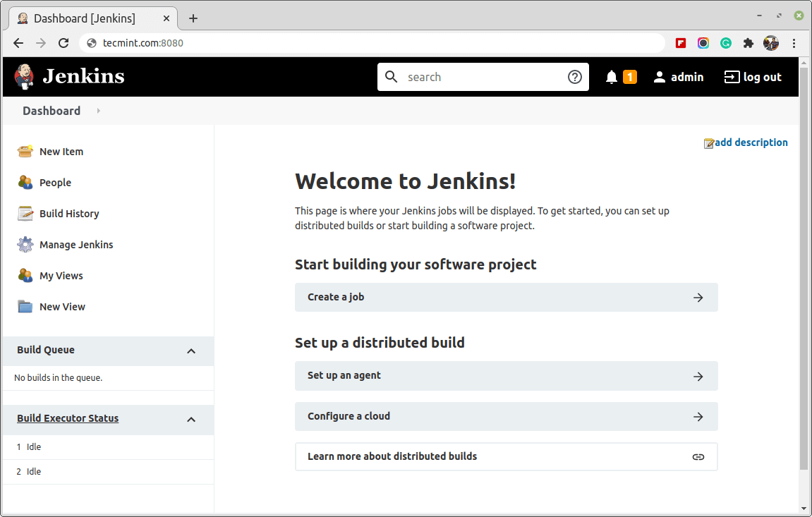Open Build History from the sidebar
Screen dimensions: 812x517
click(x=69, y=214)
